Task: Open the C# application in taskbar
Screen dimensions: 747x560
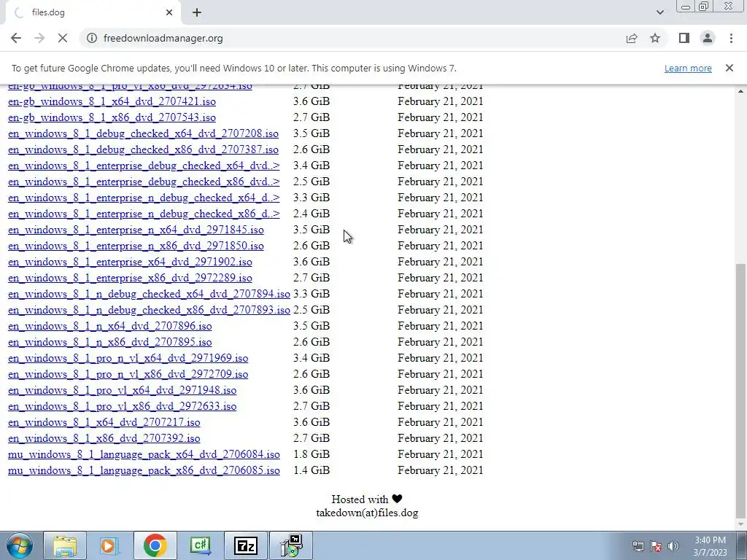Action: [200, 545]
